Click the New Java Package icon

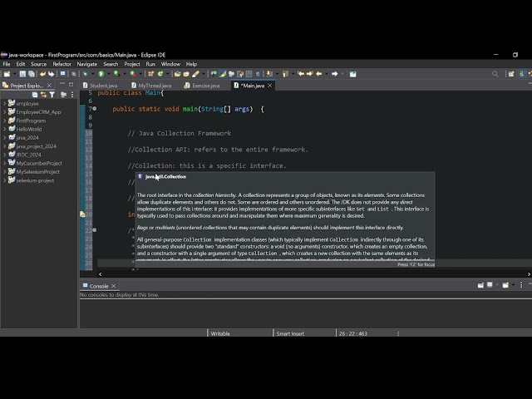click(x=151, y=74)
